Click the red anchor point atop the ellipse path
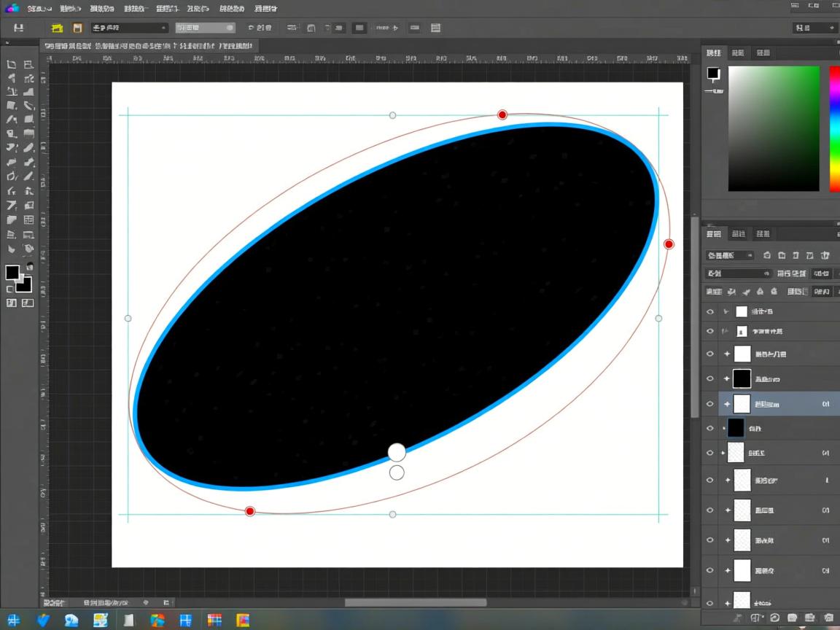840x630 pixels. coord(502,114)
